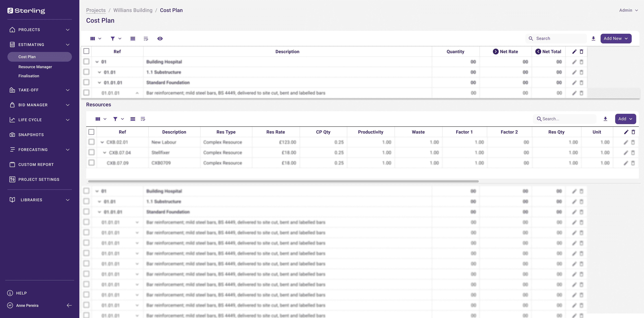This screenshot has height=318, width=644.
Task: Click the expand arrow icon on Net Rate header
Action: point(495,52)
